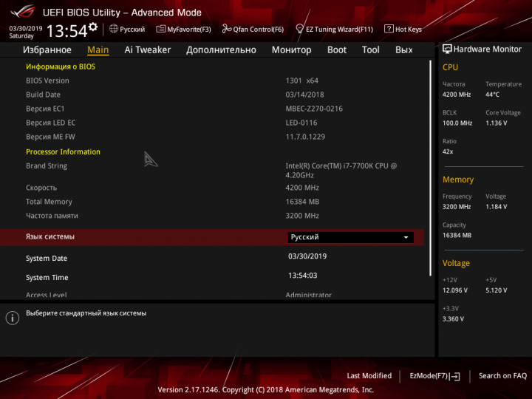Image resolution: width=532 pixels, height=399 pixels.
Task: Click the Русский language button in header
Action: pyautogui.click(x=127, y=29)
